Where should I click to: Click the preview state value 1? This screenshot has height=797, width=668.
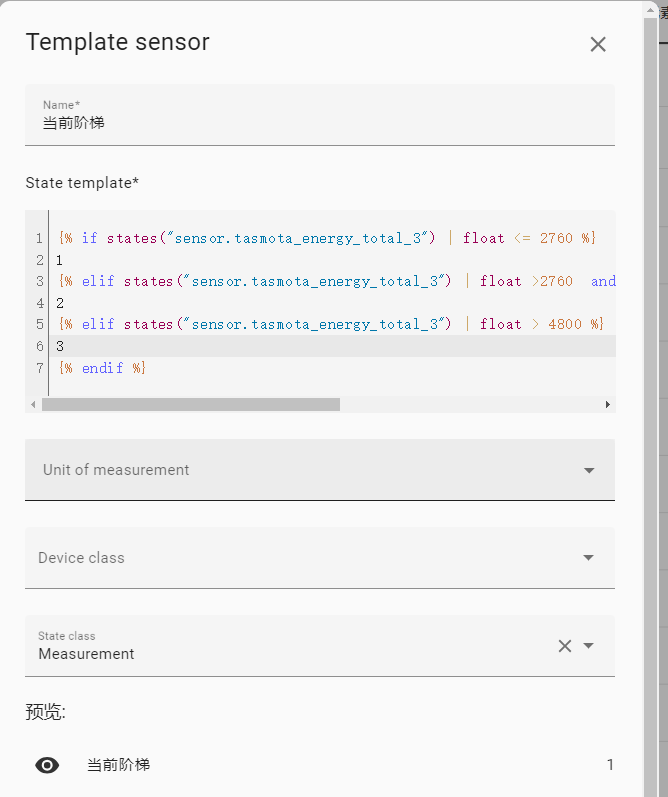(610, 765)
